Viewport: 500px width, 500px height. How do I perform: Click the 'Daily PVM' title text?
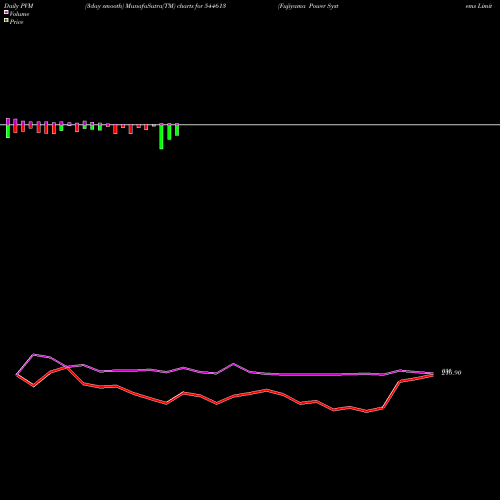click(19, 6)
